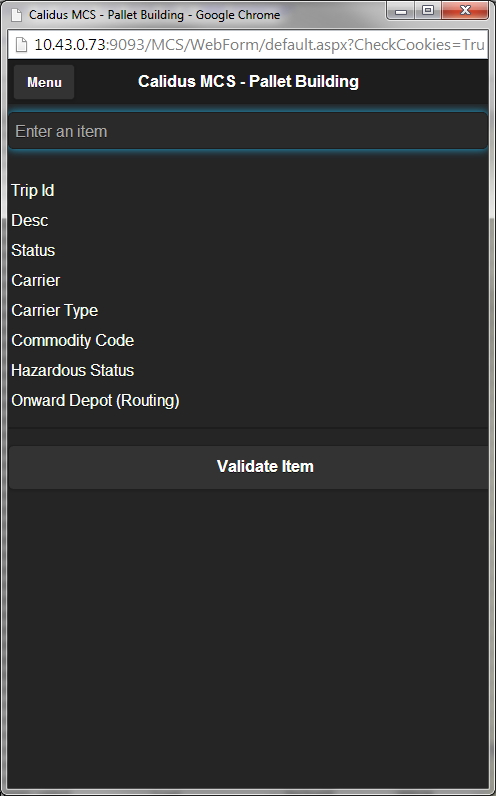496x796 pixels.
Task: Open the Menu button in header
Action: 44,82
